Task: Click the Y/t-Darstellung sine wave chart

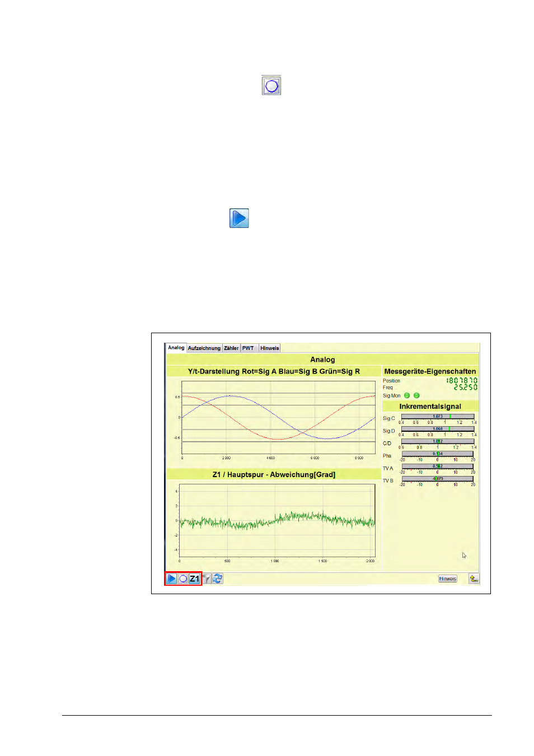Action: (278, 418)
